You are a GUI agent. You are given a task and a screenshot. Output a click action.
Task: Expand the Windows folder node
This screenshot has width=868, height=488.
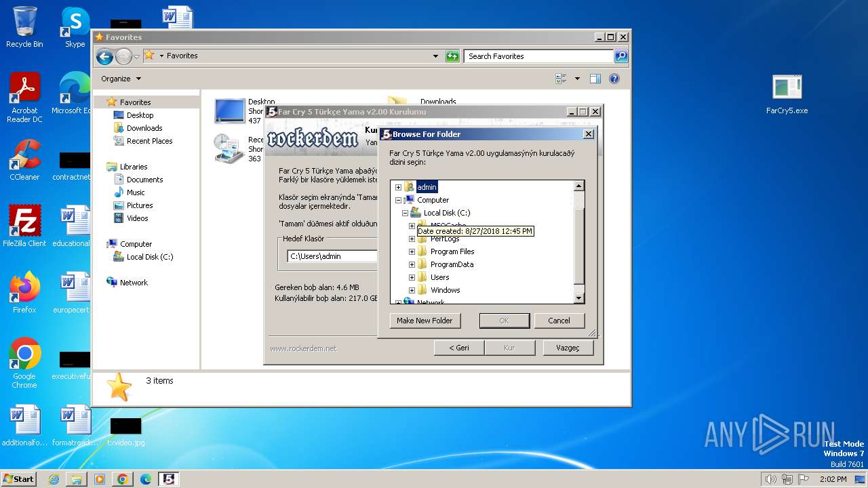click(x=412, y=290)
